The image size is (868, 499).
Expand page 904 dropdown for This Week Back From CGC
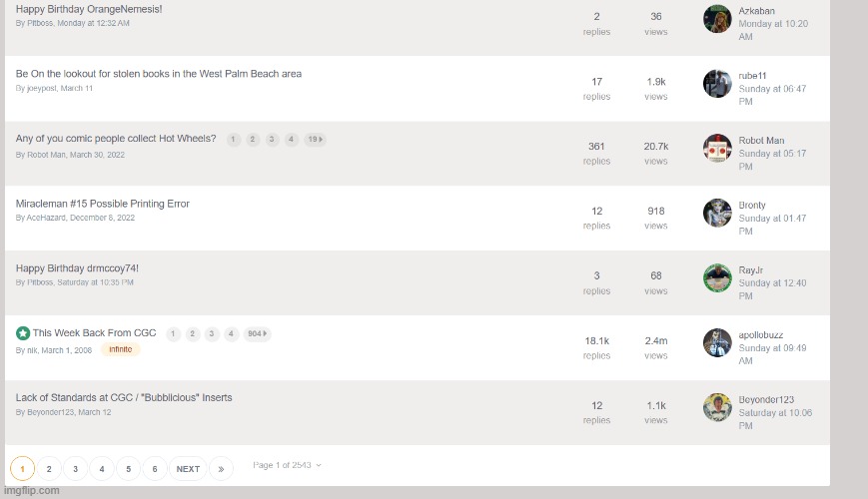point(257,334)
